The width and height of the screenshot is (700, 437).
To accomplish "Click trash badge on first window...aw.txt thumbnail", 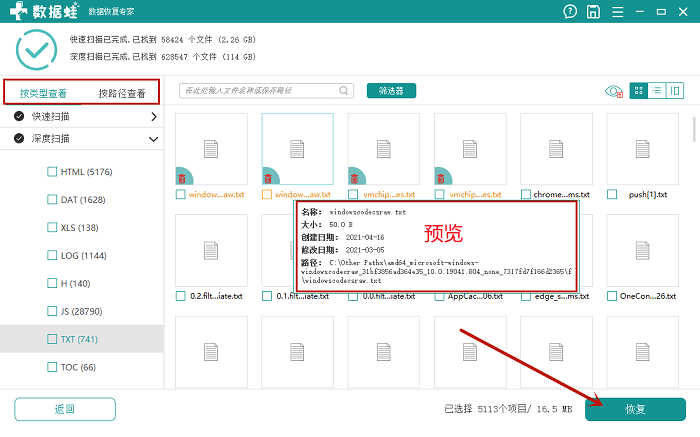I will coord(182,179).
